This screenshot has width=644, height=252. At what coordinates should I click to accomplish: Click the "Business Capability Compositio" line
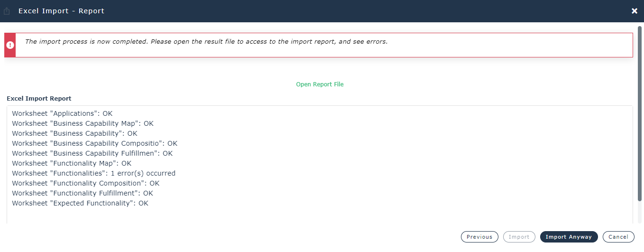tap(94, 143)
